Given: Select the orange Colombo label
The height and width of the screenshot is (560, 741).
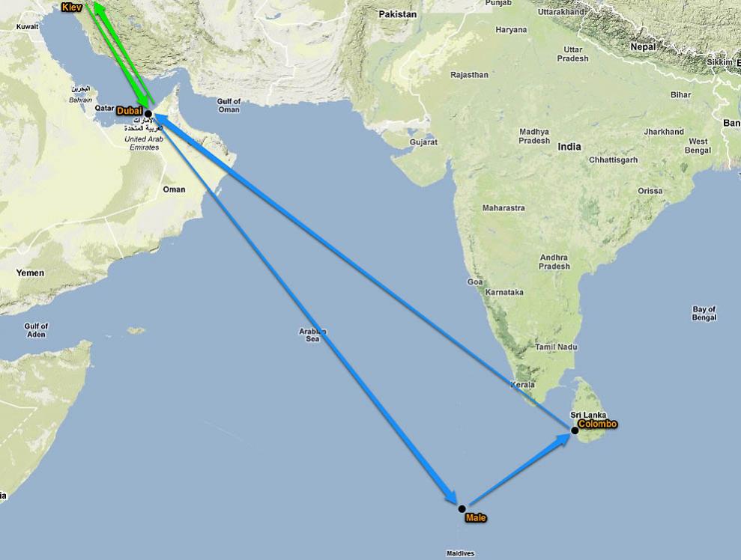Looking at the screenshot, I should pos(597,424).
